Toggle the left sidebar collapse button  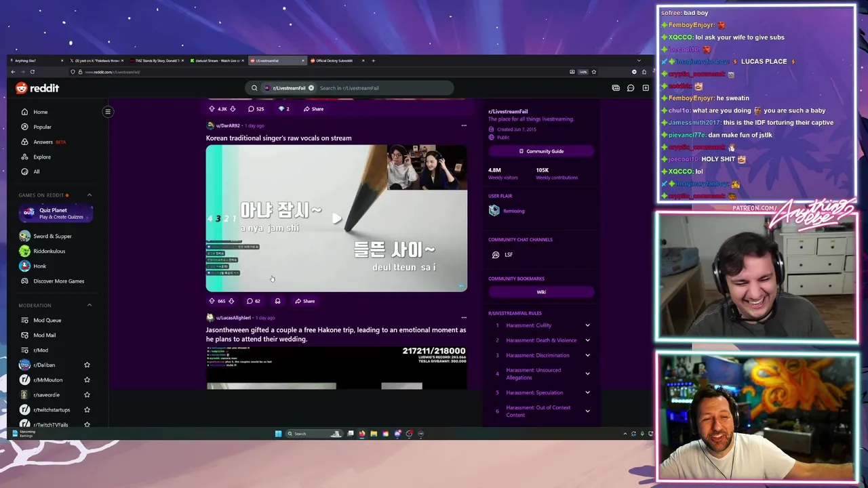pyautogui.click(x=107, y=112)
